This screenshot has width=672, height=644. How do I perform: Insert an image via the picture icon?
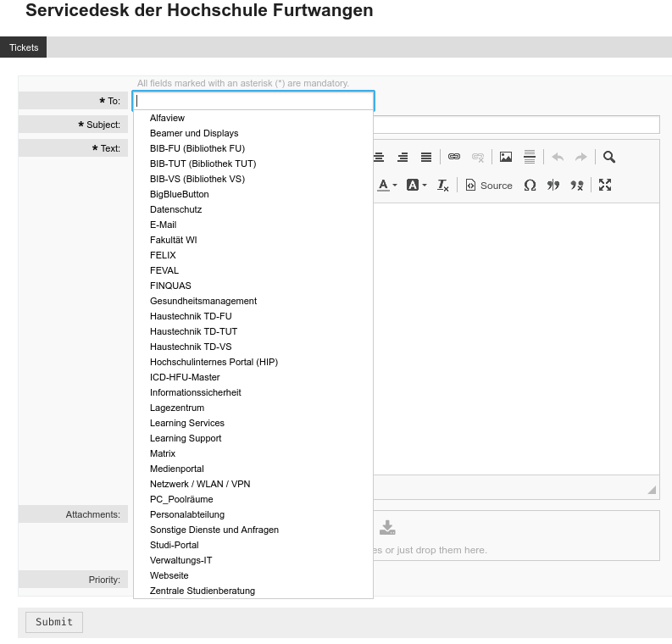tap(506, 157)
